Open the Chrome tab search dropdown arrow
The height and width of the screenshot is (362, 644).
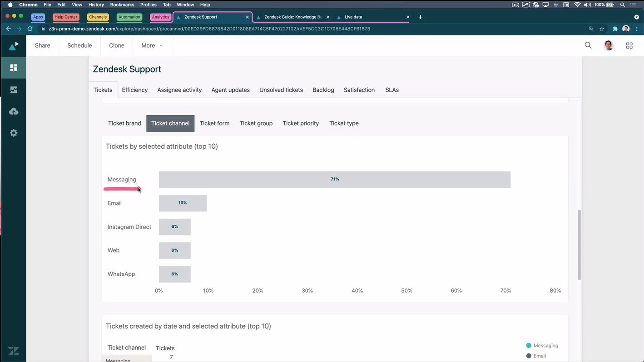click(636, 17)
